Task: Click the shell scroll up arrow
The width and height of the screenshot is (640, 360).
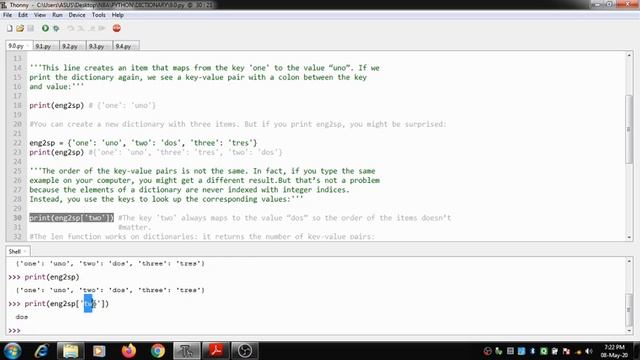Action: tap(629, 261)
